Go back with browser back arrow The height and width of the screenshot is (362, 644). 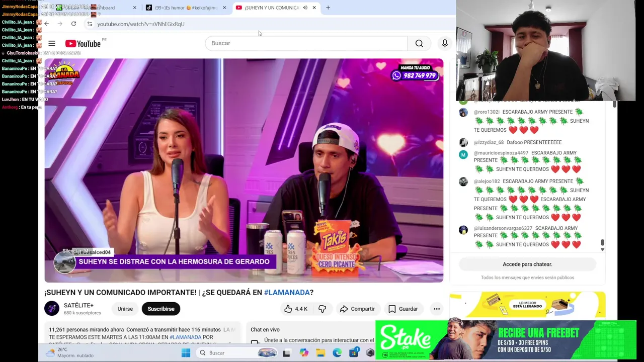(x=46, y=24)
